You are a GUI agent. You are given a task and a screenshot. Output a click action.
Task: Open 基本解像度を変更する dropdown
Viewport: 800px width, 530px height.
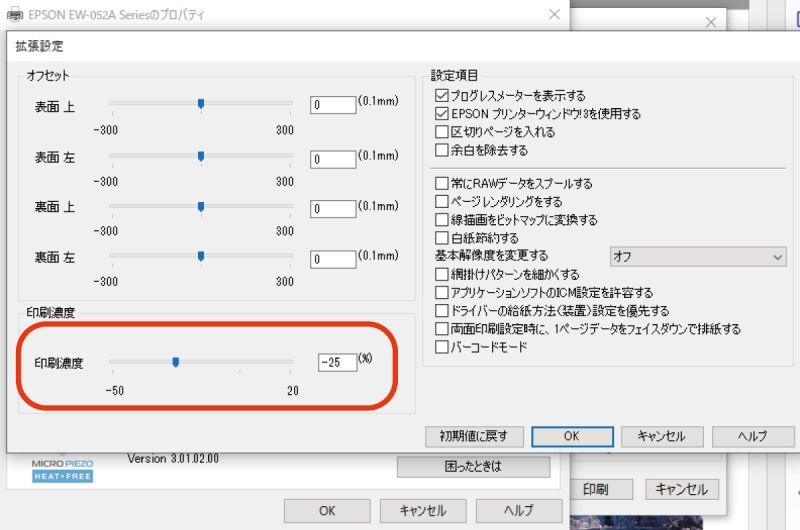click(698, 257)
